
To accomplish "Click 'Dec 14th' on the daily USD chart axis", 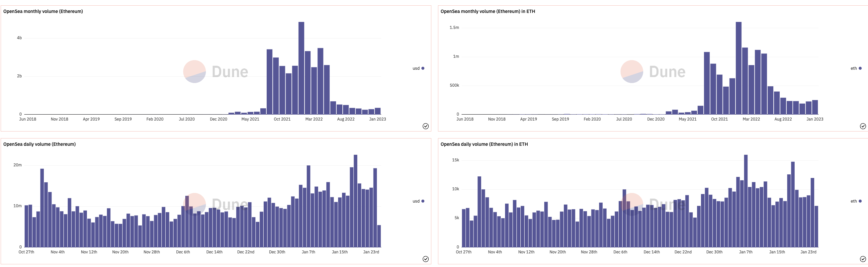I will [214, 252].
